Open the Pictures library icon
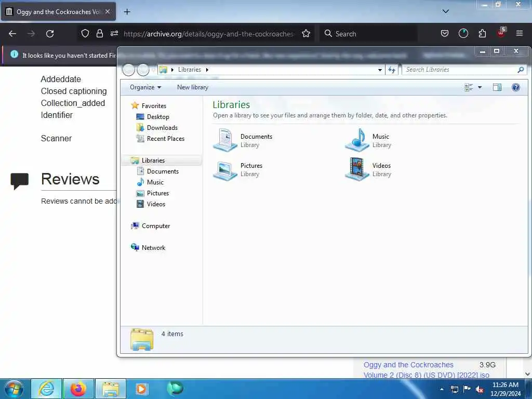This screenshot has height=399, width=532. click(x=225, y=169)
